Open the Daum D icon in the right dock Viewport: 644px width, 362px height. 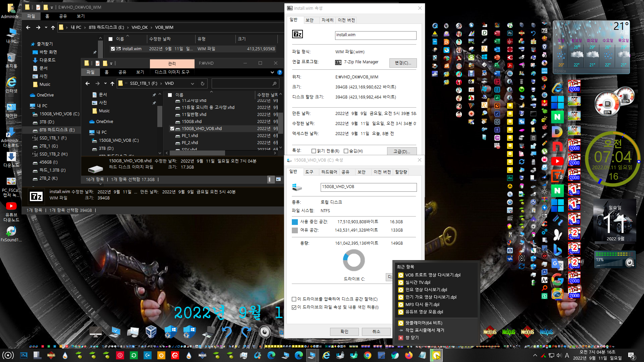(x=557, y=132)
